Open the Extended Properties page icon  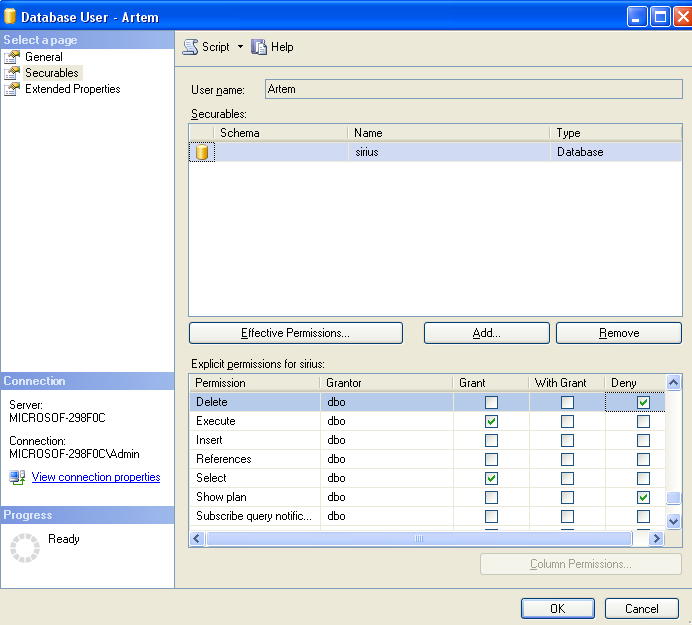(12, 89)
